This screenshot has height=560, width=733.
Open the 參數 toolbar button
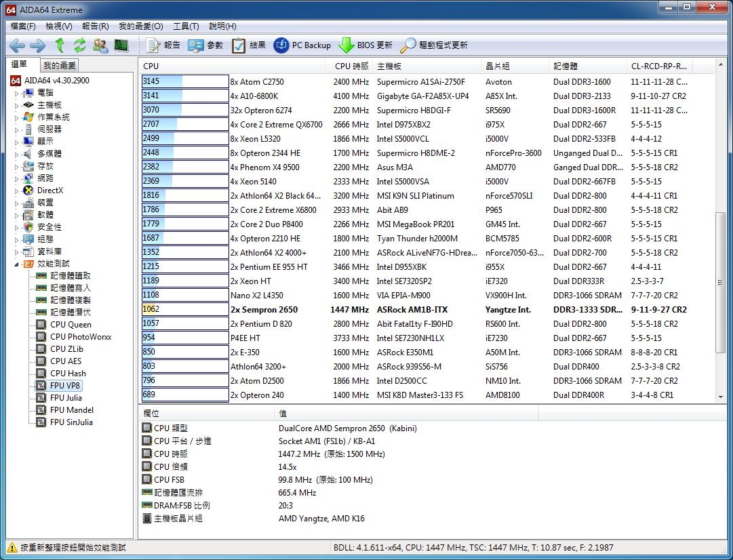pyautogui.click(x=205, y=45)
